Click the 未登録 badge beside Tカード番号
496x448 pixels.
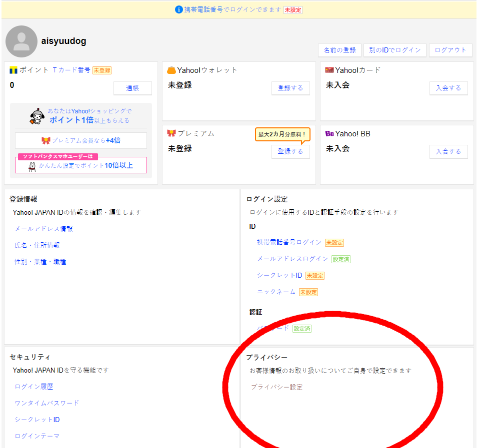coord(102,70)
